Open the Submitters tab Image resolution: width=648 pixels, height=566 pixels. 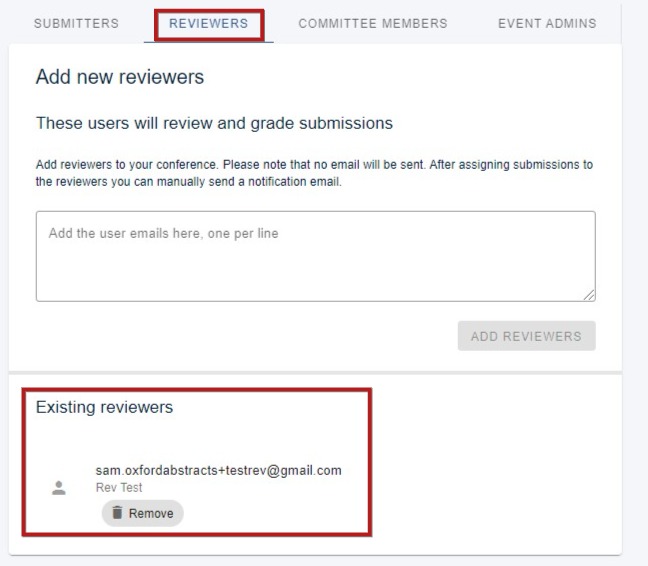(76, 24)
